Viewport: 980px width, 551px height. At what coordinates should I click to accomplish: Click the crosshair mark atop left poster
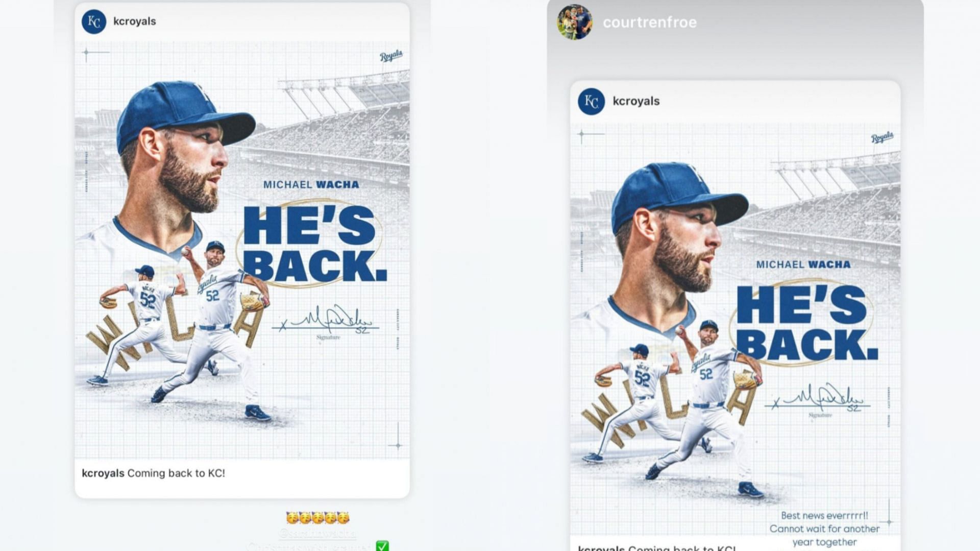click(x=86, y=52)
